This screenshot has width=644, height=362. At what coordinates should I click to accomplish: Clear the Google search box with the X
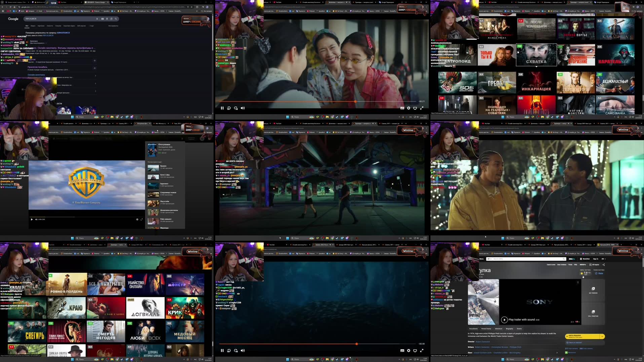click(97, 19)
